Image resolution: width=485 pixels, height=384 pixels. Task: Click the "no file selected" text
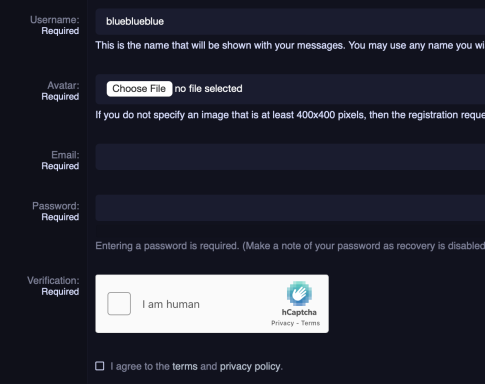(x=209, y=89)
